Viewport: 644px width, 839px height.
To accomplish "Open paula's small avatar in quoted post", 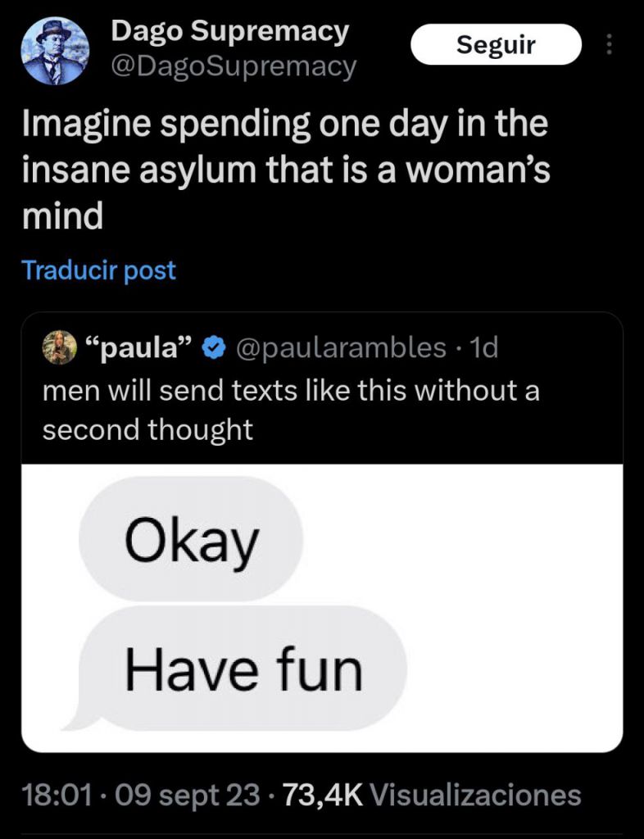I will pos(59,347).
